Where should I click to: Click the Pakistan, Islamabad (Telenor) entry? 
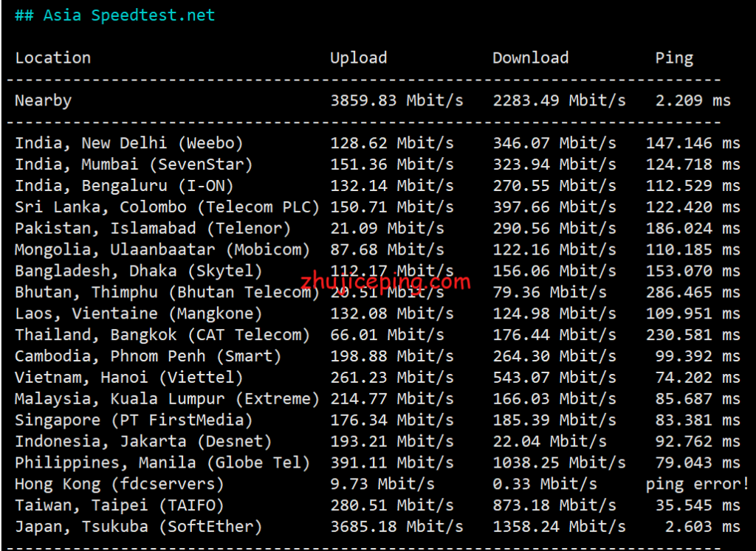coord(153,229)
